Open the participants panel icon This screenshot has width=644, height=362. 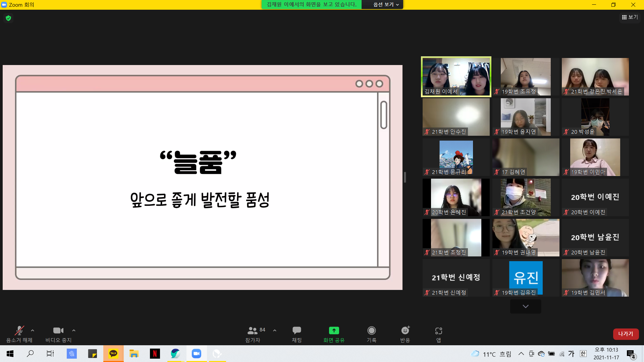[x=252, y=331]
